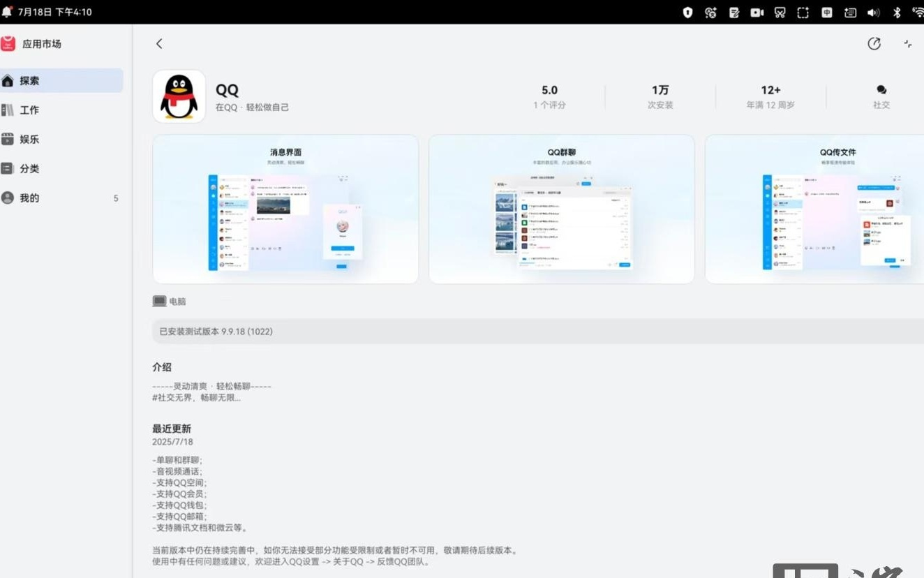Viewport: 924px width, 578px height.
Task: Expand the #社交无界，畅聊无限... intro text
Action: coord(196,398)
